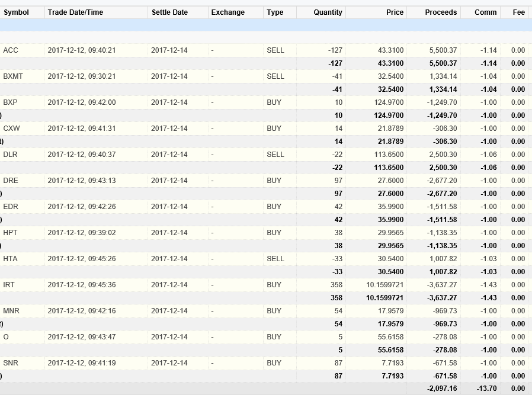Click the Comm column header
The height and width of the screenshot is (398, 532).
pos(486,12)
